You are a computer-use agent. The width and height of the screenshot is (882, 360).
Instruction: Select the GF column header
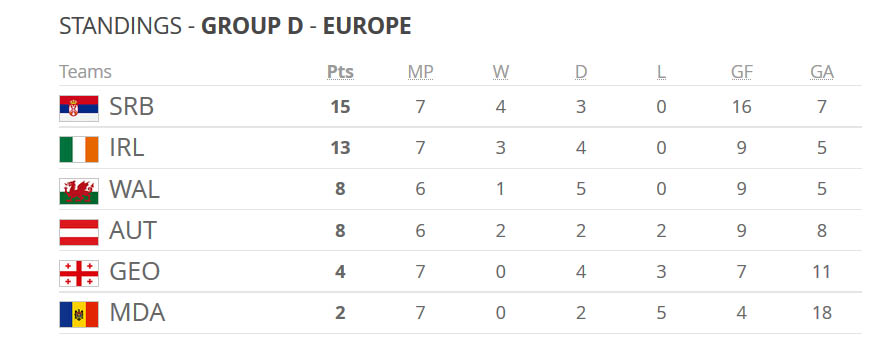point(741,72)
